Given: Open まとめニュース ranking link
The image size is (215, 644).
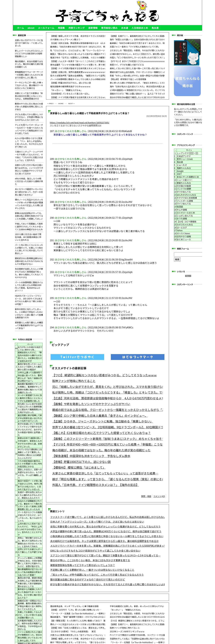Looking at the screenshot, I should coord(184,240).
